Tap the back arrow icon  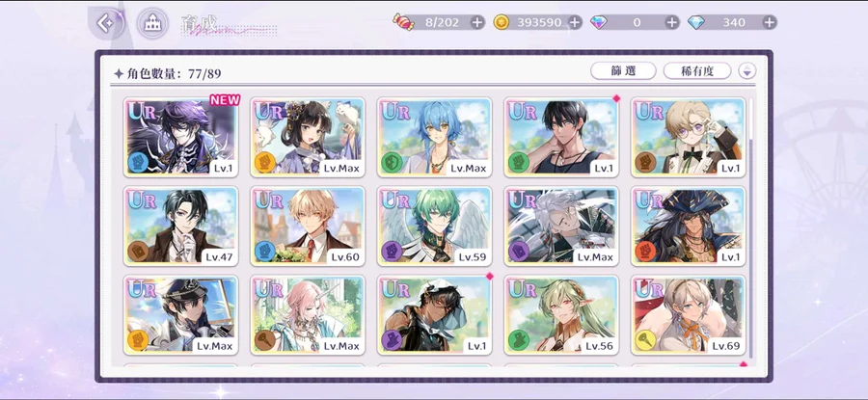(x=106, y=23)
